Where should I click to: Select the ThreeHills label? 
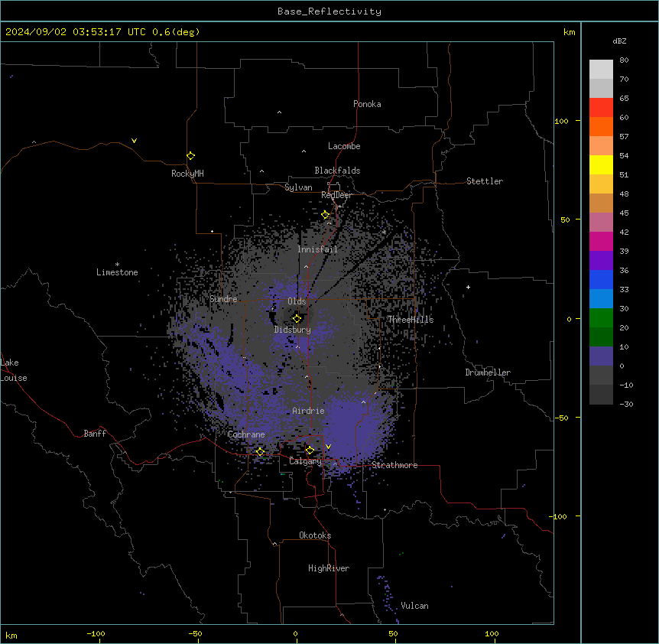pos(411,320)
